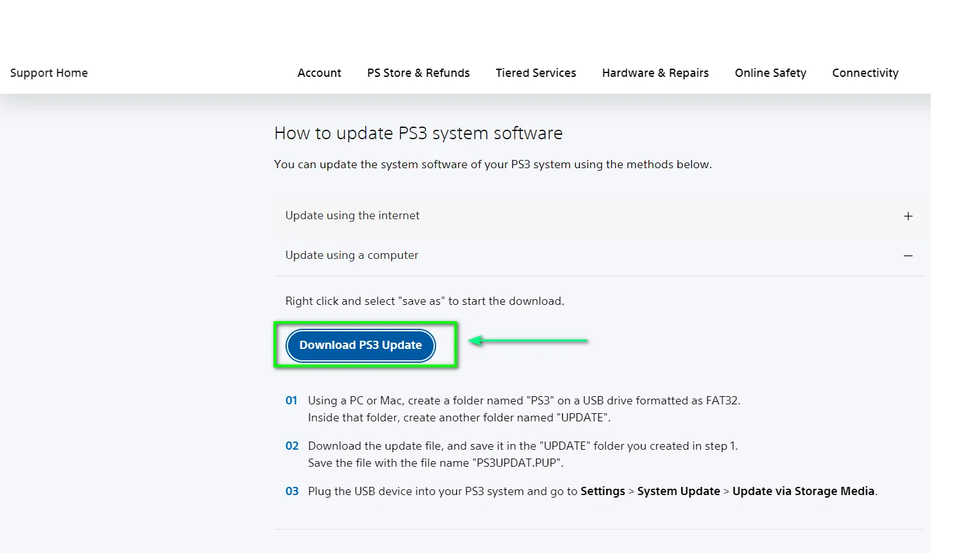The height and width of the screenshot is (553, 980).
Task: Open the Online Safety section
Action: click(x=770, y=72)
